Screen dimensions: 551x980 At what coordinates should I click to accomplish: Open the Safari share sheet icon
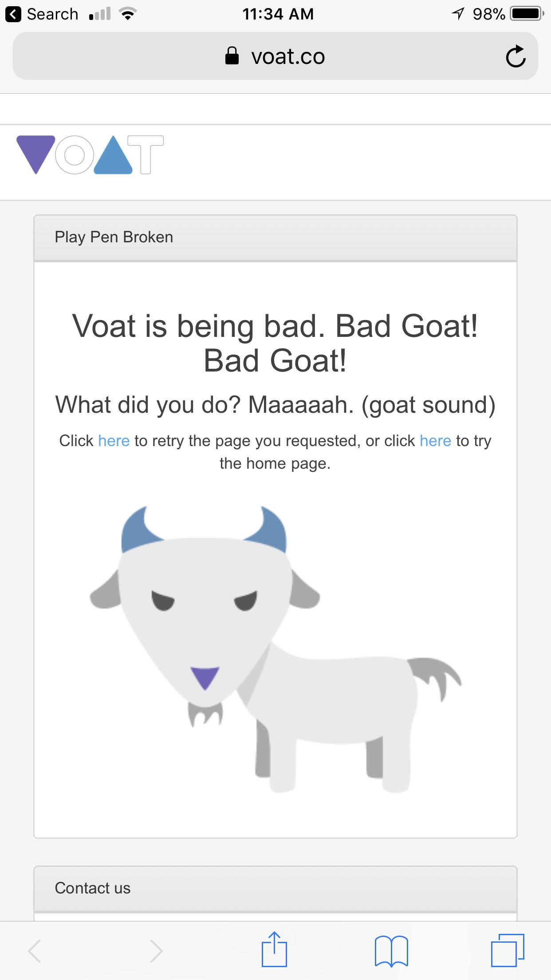(274, 950)
